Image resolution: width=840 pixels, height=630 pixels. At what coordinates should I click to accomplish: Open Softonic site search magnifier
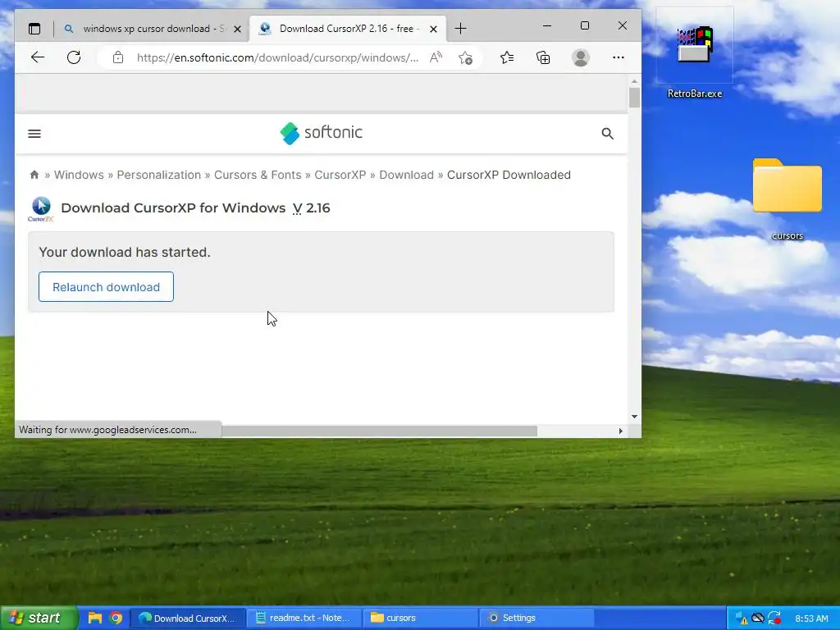pyautogui.click(x=607, y=134)
